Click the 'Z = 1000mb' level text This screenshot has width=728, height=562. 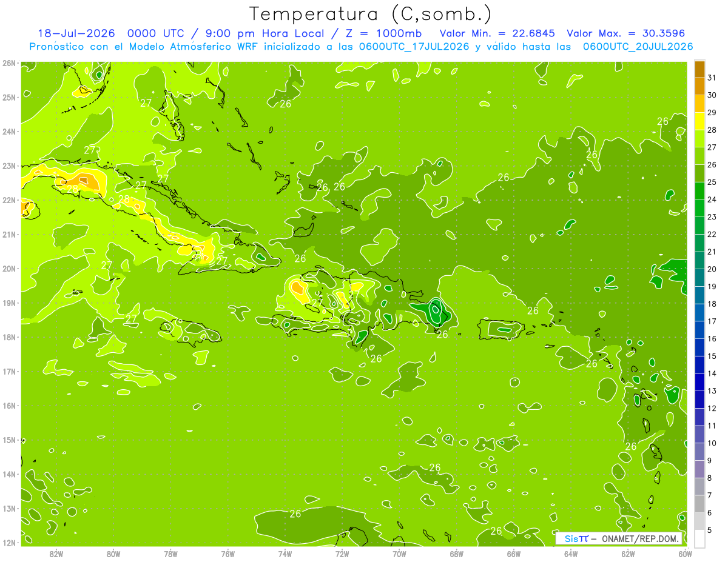click(383, 33)
